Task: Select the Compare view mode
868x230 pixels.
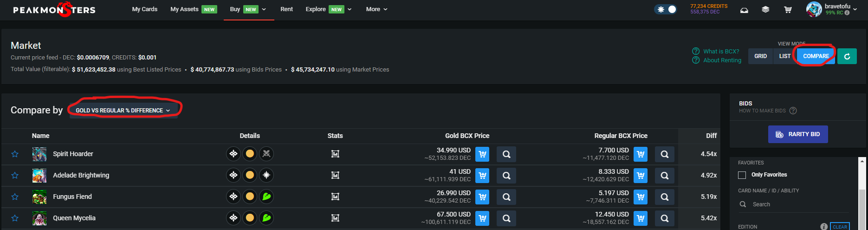Action: coord(816,56)
